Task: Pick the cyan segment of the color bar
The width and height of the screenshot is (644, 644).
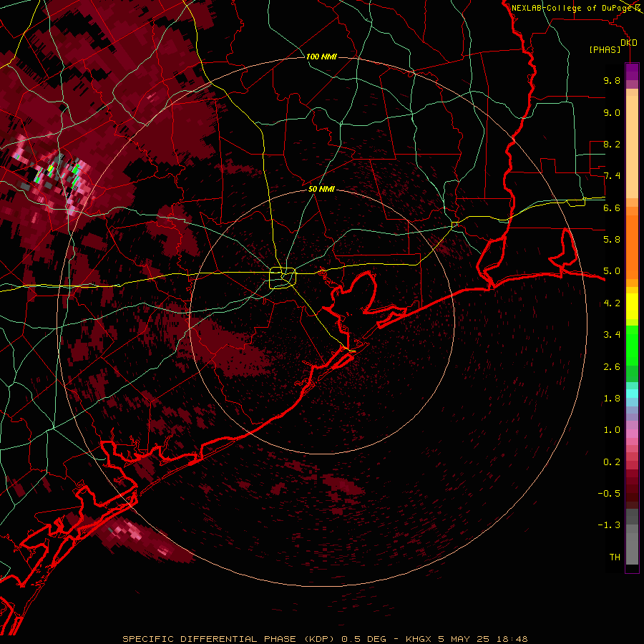Action: pyautogui.click(x=632, y=393)
